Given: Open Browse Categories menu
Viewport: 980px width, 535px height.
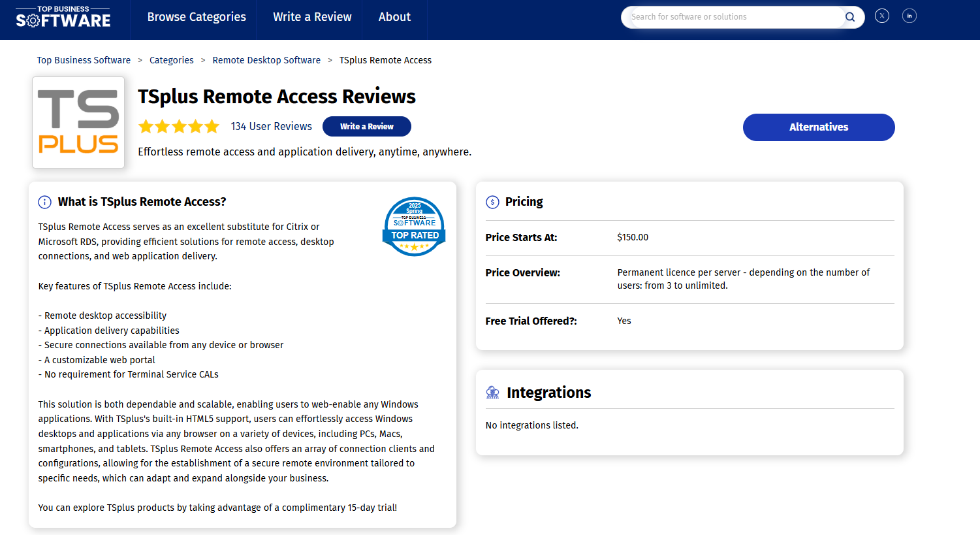Looking at the screenshot, I should (197, 17).
